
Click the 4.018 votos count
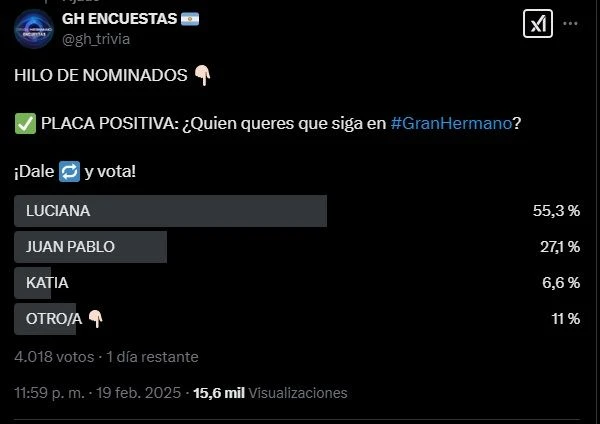[53, 357]
